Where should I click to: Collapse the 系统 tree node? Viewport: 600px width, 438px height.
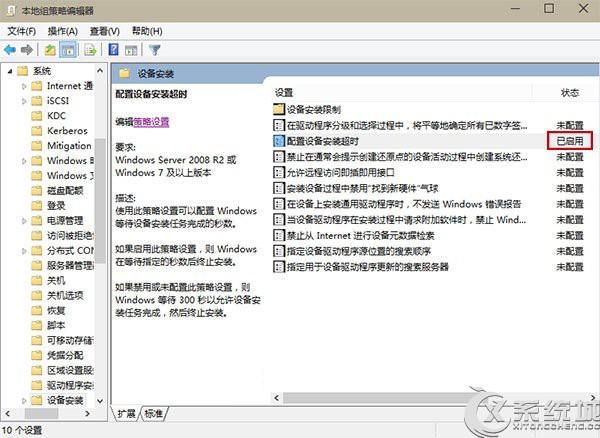(x=10, y=71)
